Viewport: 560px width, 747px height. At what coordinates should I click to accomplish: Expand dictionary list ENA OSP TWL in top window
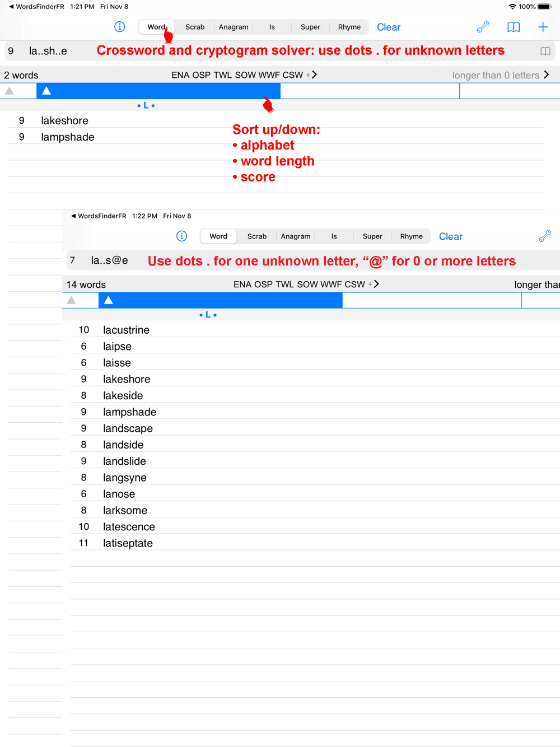244,75
